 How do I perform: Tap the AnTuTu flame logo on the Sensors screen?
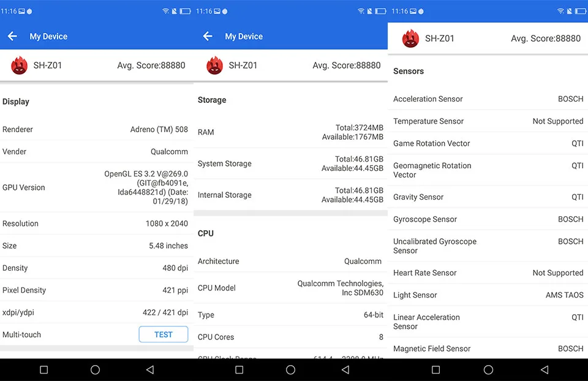(410, 39)
